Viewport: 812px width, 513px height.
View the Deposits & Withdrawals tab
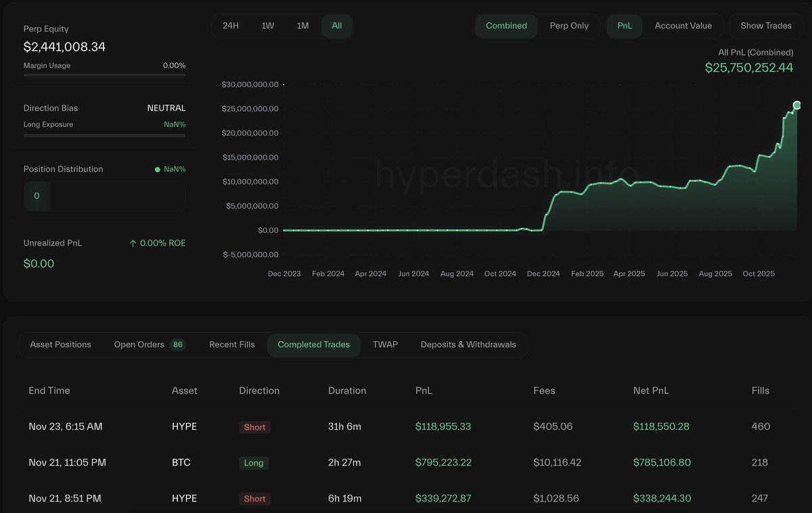tap(468, 344)
